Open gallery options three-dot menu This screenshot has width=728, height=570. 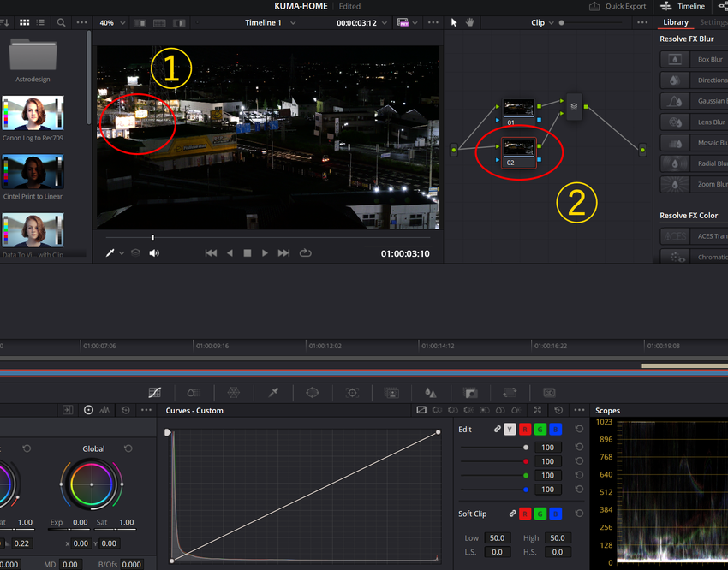[81, 22]
